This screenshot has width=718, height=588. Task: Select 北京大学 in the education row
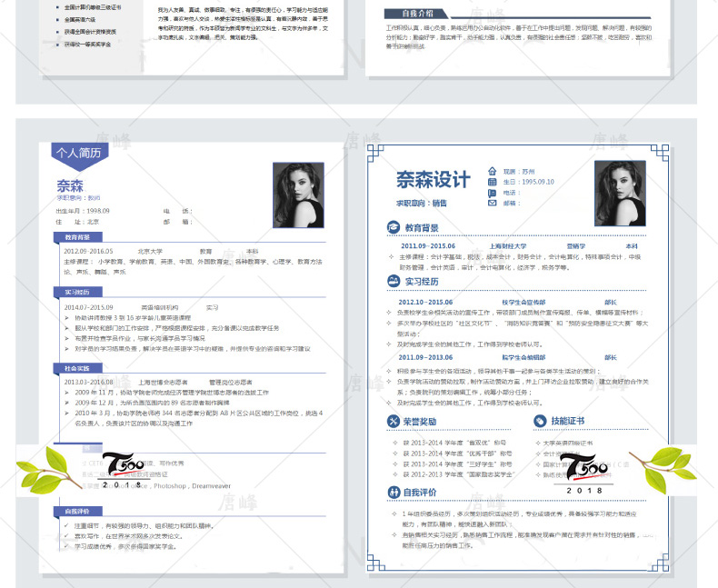click(x=150, y=252)
